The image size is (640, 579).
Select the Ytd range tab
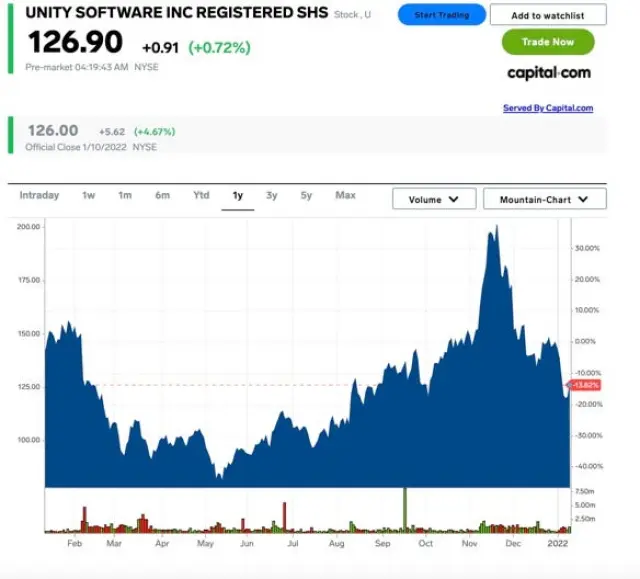(201, 196)
